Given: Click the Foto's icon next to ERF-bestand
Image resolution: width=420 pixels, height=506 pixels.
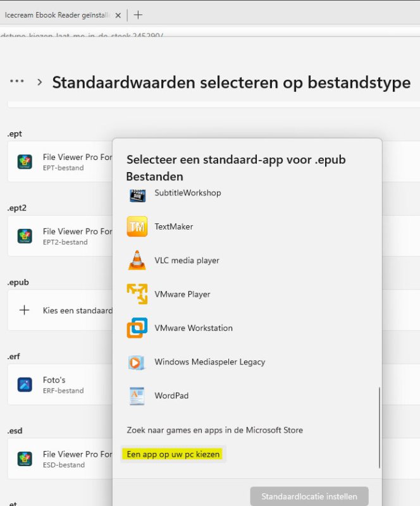Looking at the screenshot, I should [x=24, y=385].
